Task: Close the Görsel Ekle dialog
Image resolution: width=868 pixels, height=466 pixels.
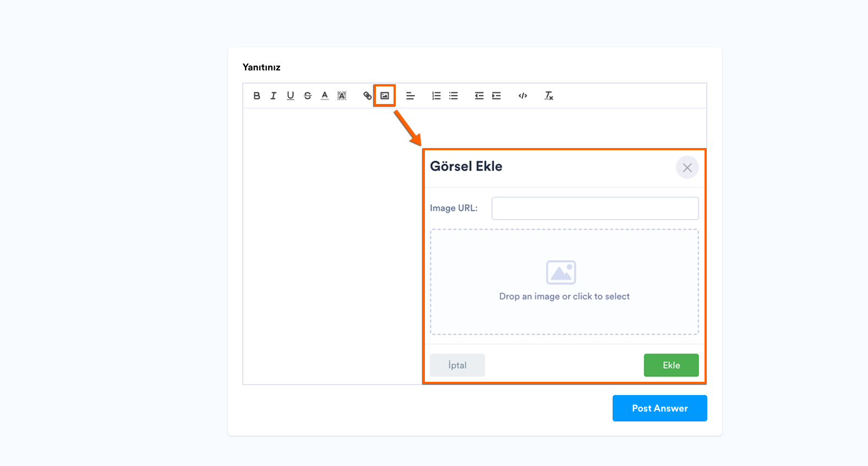Action: [x=687, y=167]
